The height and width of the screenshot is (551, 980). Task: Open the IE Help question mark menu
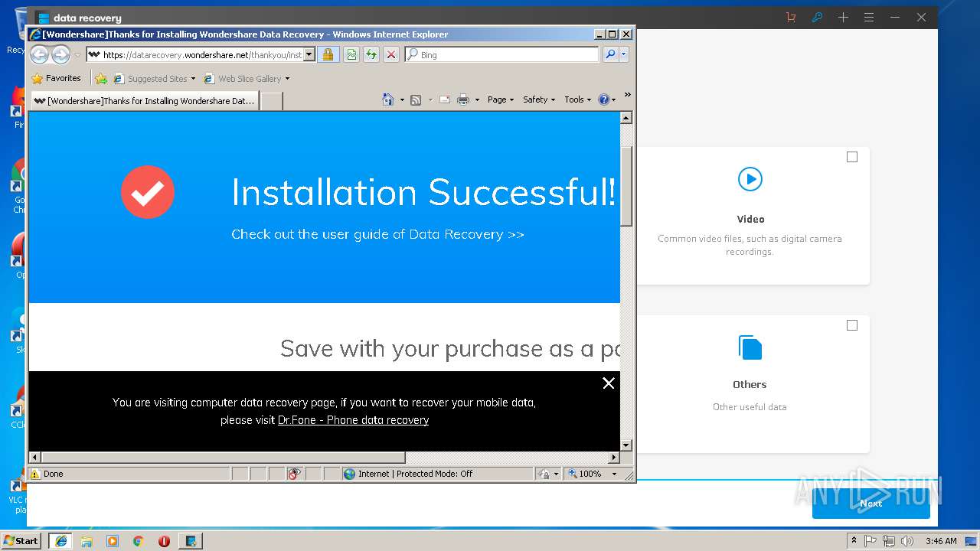point(607,99)
